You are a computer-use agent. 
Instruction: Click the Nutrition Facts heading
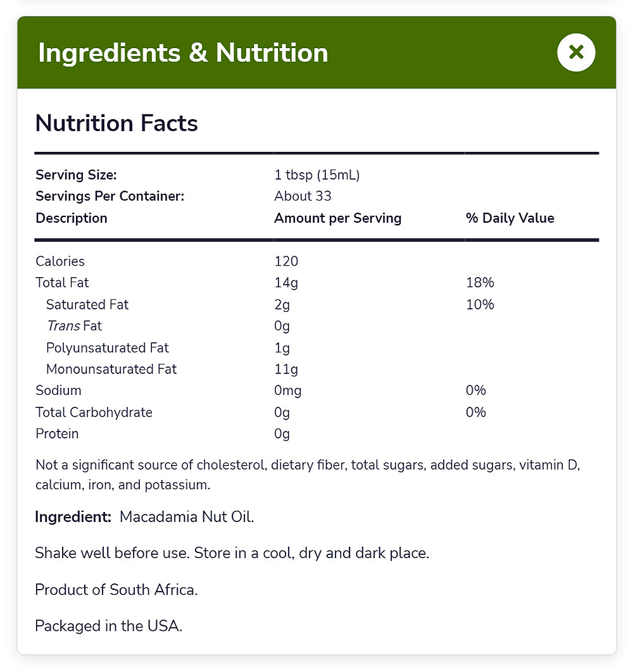[x=116, y=123]
